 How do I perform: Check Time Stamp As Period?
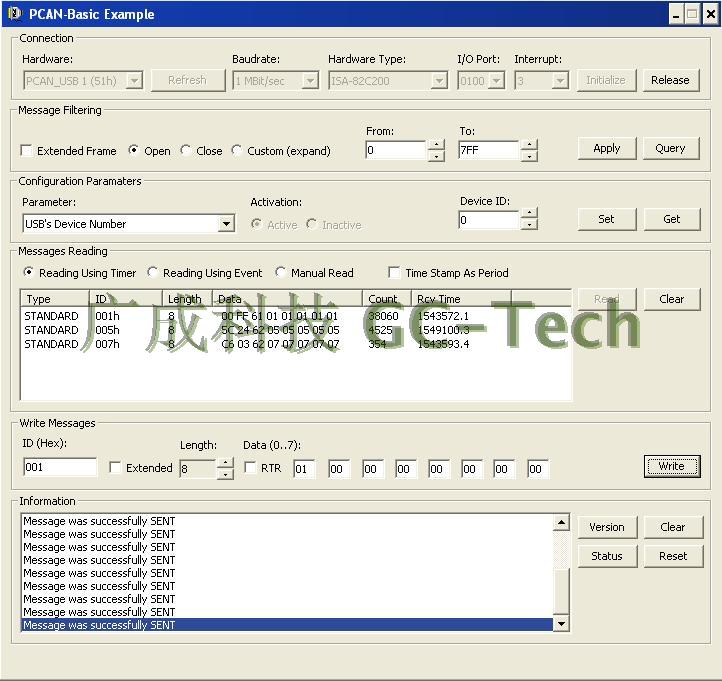coord(394,273)
